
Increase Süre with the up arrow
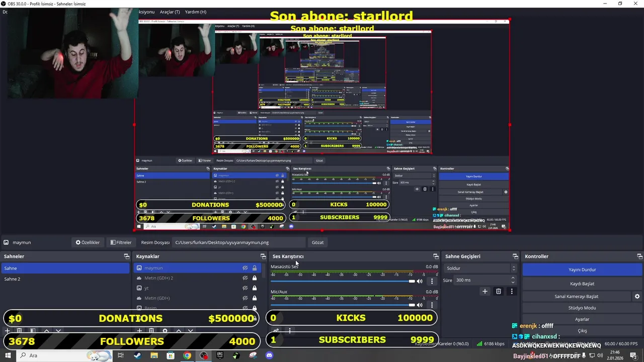513,278
